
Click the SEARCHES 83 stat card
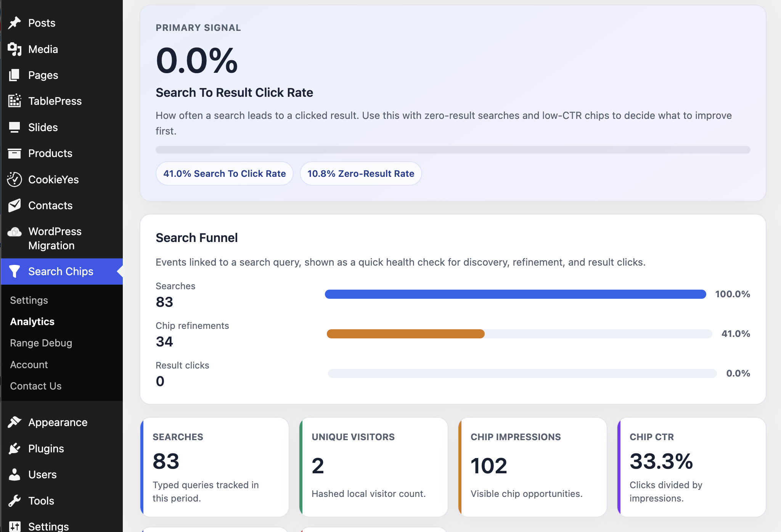click(x=215, y=467)
